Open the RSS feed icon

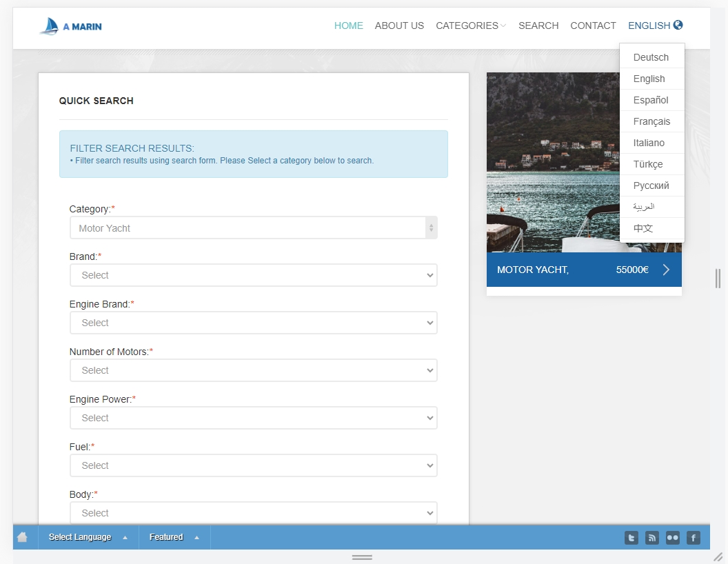[x=652, y=538]
